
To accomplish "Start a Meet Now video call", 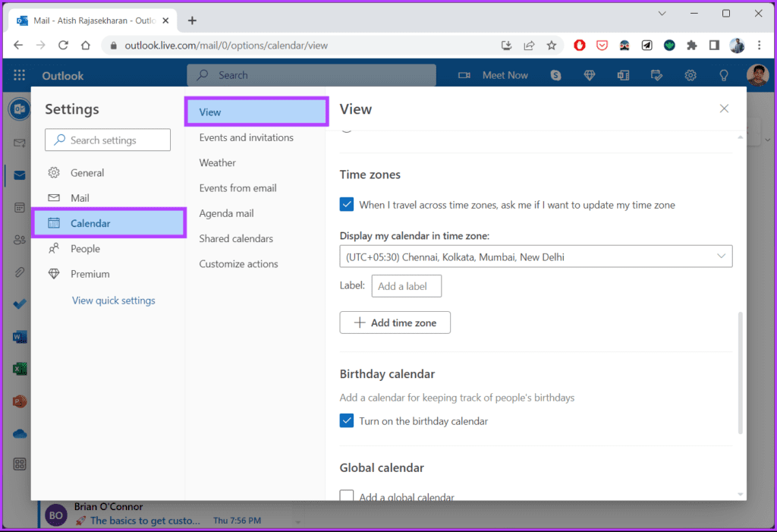I will tap(493, 75).
